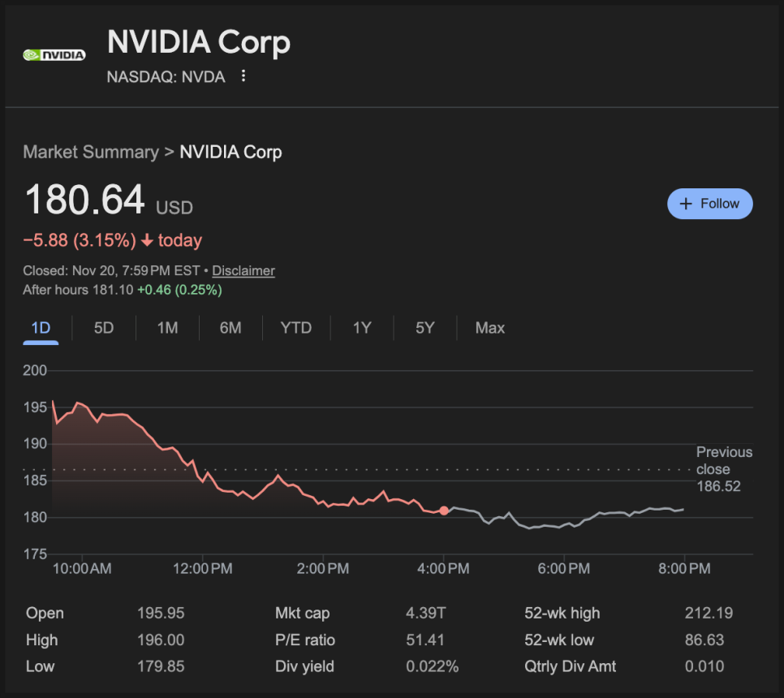Click the Follow button
This screenshot has height=698, width=784.
pyautogui.click(x=709, y=204)
